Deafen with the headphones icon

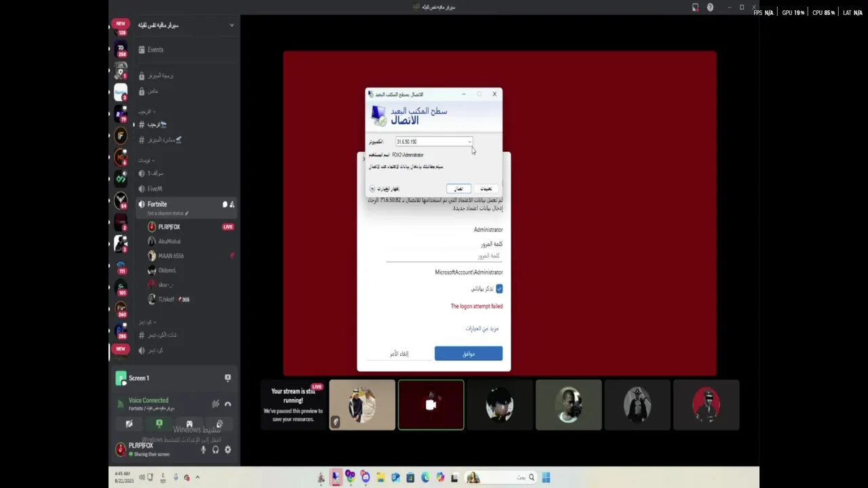tap(215, 449)
